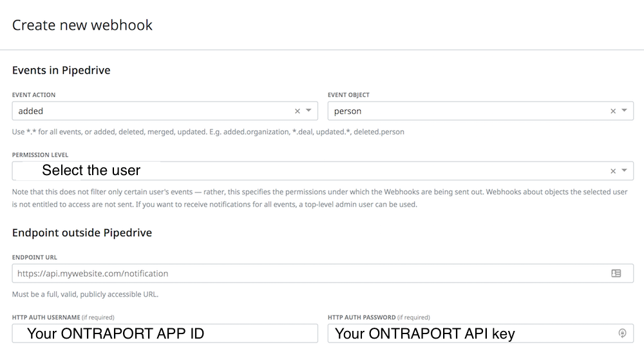Click the 'added' value in Event Action

(x=31, y=111)
